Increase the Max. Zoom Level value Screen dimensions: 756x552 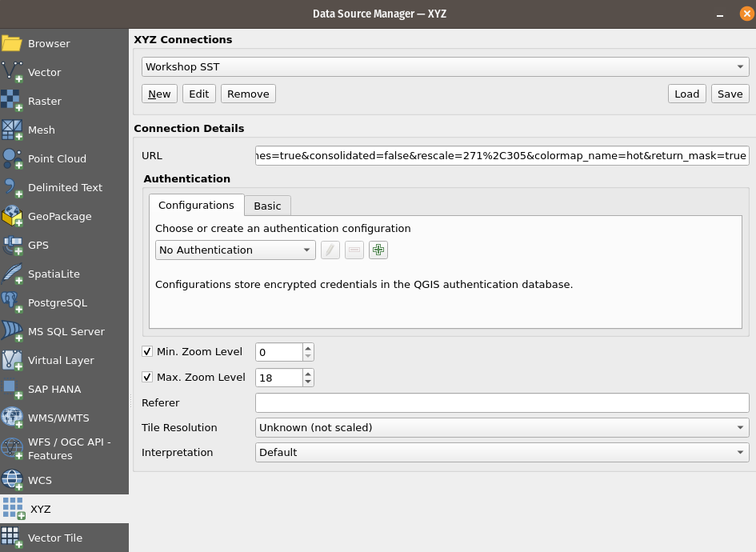308,373
